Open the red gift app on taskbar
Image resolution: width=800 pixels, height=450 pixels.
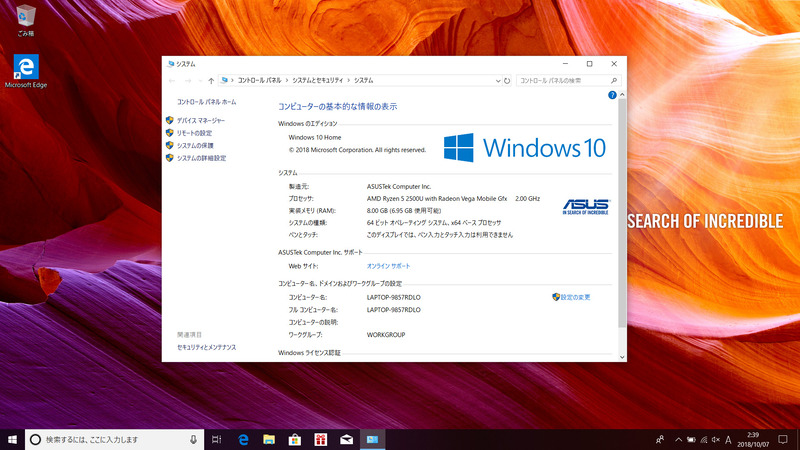tap(320, 439)
